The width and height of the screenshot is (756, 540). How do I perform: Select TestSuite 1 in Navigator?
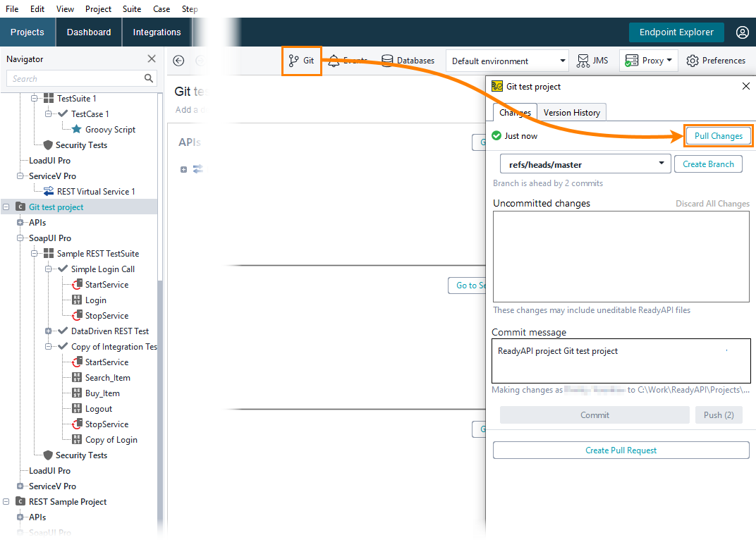tap(77, 99)
